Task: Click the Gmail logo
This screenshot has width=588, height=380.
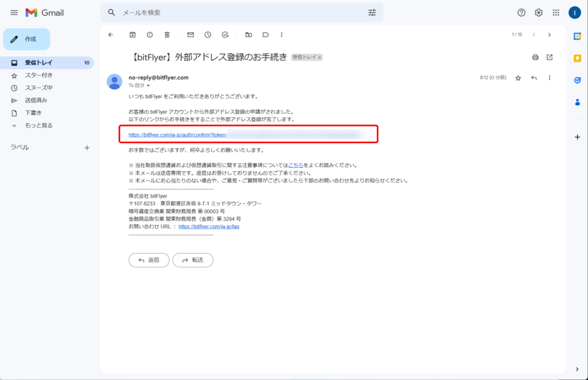Action: click(x=45, y=13)
